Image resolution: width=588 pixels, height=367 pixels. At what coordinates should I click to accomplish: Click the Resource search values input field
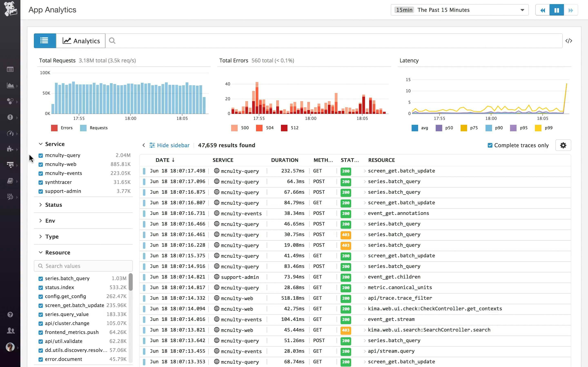point(83,265)
